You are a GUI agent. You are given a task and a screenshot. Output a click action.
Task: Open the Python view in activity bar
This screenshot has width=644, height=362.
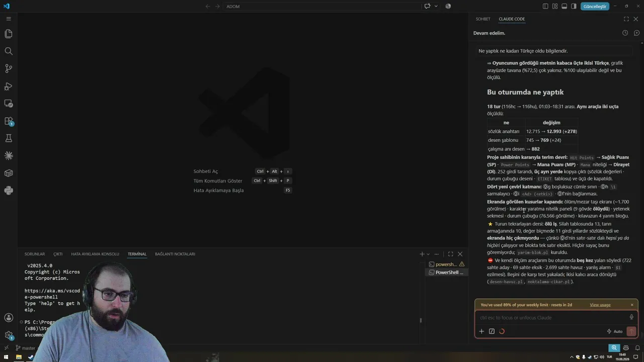click(9, 191)
